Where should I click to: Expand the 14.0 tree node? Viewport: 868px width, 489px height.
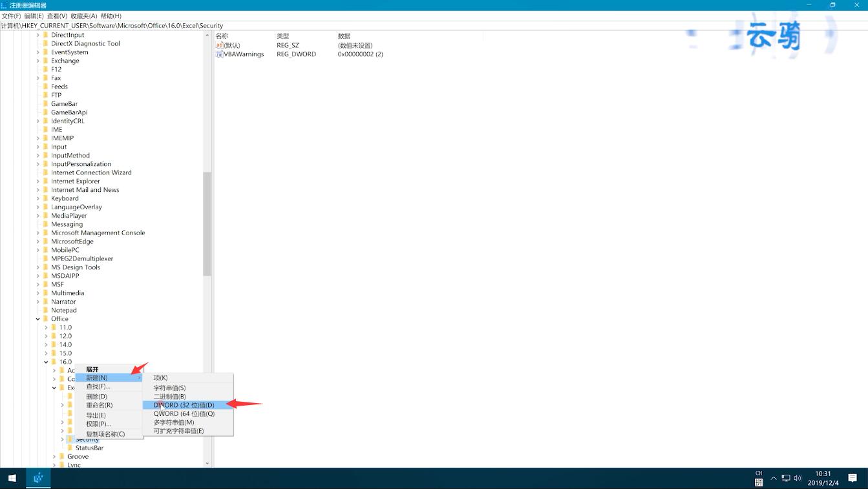pos(46,344)
